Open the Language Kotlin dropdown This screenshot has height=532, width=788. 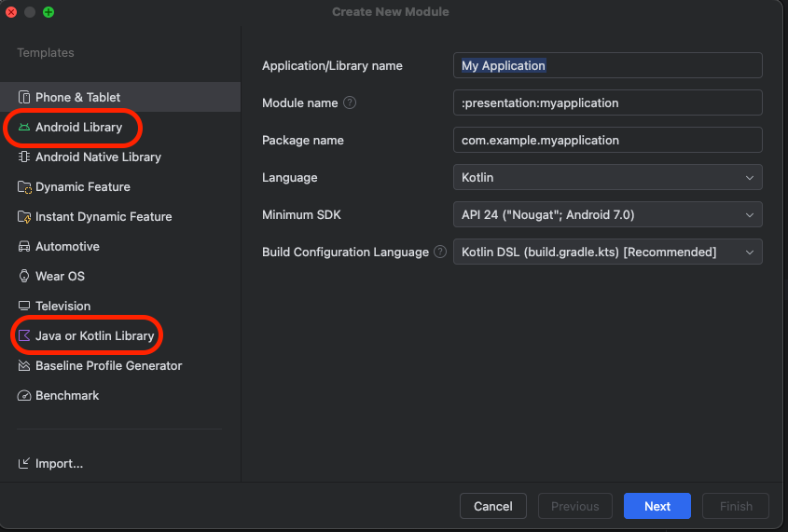tap(608, 177)
